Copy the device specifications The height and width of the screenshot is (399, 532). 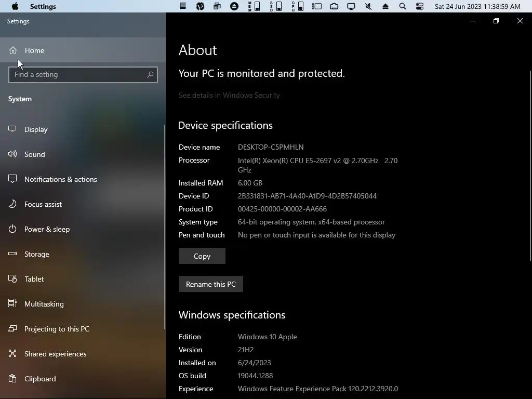pos(202,256)
